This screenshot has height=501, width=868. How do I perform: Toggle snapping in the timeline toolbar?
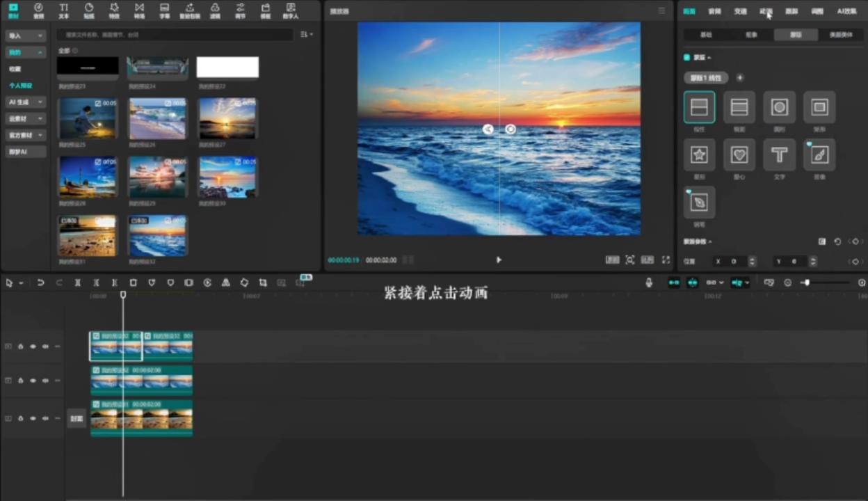673,283
